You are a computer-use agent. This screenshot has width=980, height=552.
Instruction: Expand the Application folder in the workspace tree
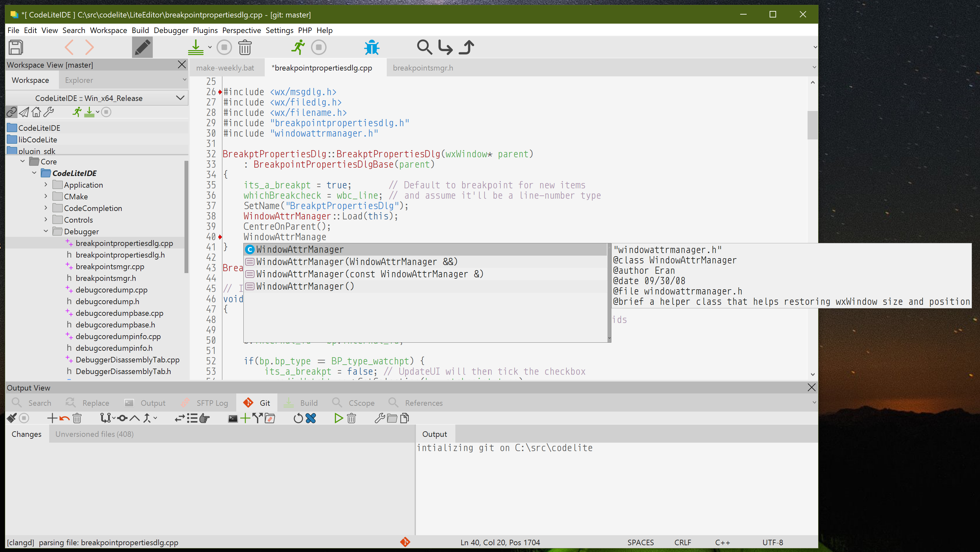point(46,184)
